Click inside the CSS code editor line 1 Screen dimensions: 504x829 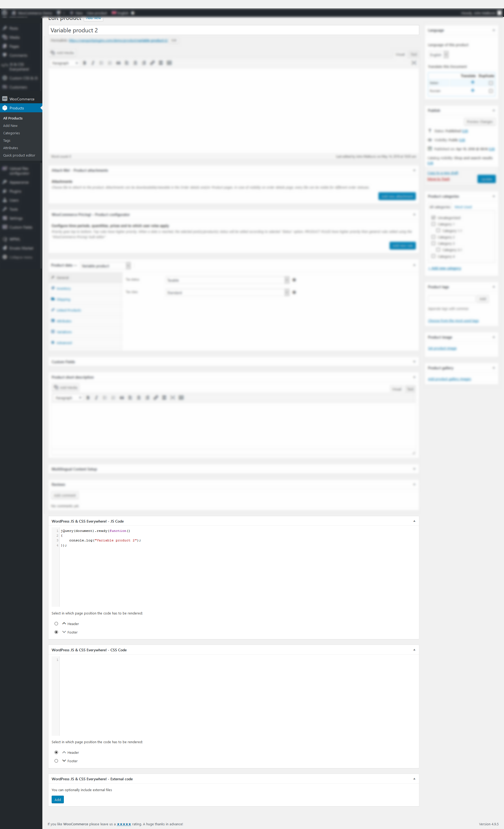coord(239,660)
